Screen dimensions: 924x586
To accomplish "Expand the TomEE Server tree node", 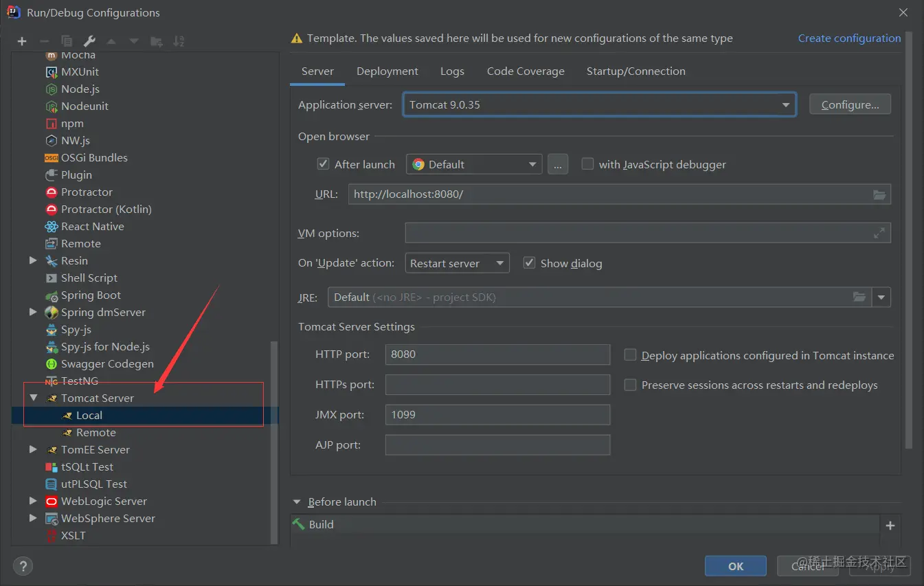I will pyautogui.click(x=33, y=450).
